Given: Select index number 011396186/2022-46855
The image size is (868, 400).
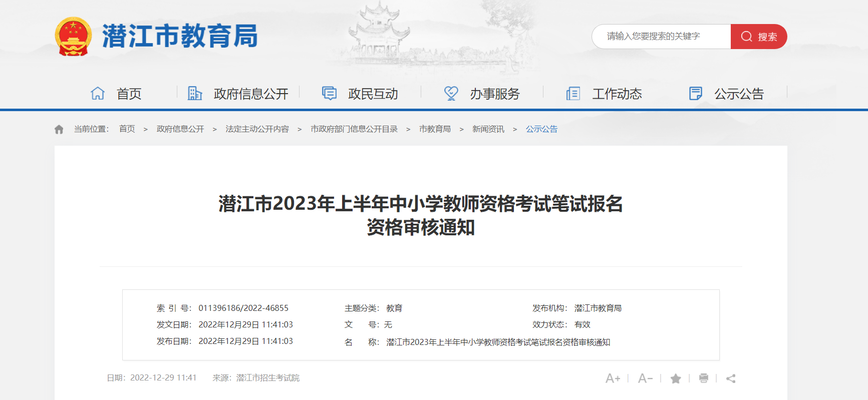Looking at the screenshot, I should point(243,308).
